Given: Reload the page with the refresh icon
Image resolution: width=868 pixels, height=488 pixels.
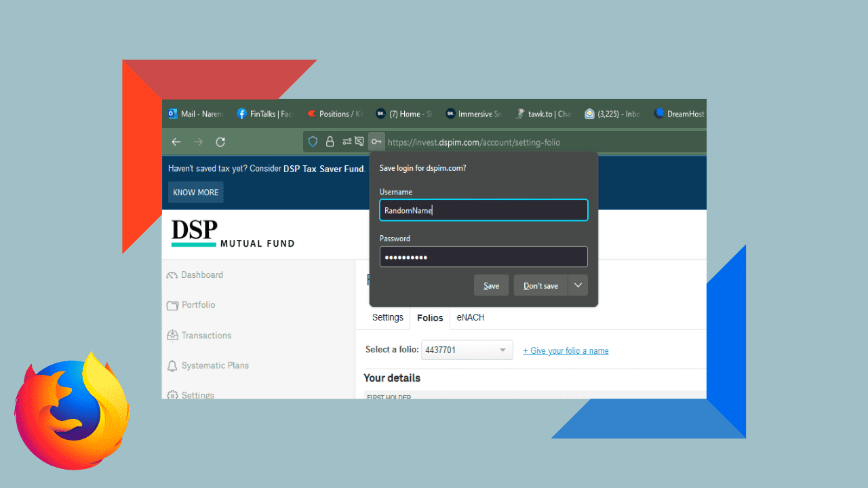Looking at the screenshot, I should [220, 142].
